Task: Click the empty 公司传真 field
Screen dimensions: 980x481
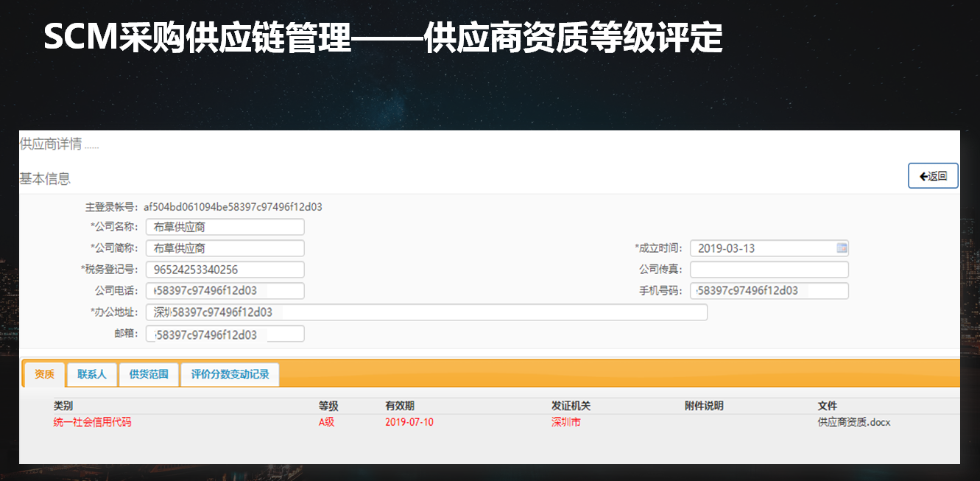Action: coord(769,270)
